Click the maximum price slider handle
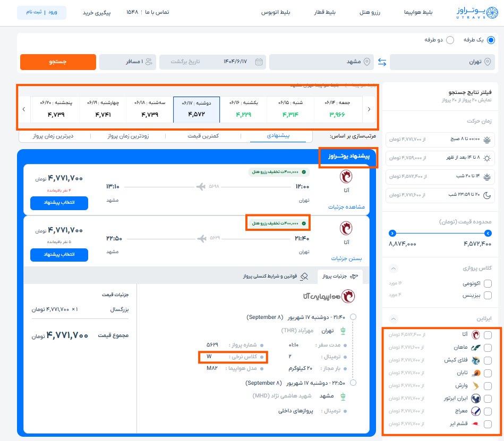The height and width of the screenshot is (441, 504). click(392, 233)
